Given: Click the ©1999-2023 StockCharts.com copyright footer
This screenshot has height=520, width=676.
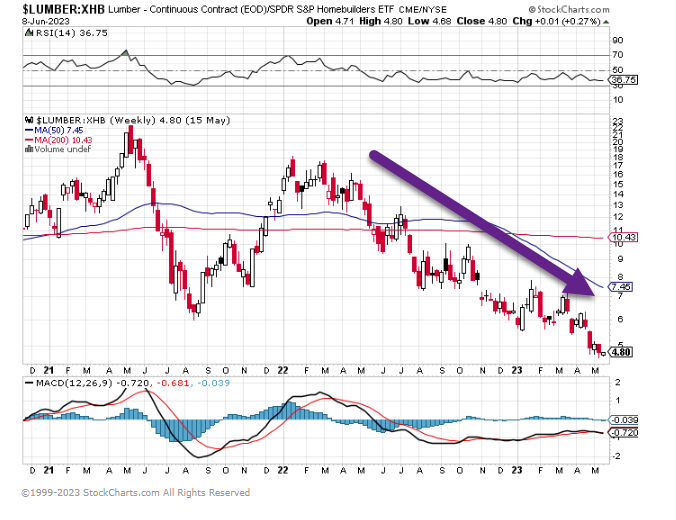Looking at the screenshot, I should [135, 492].
